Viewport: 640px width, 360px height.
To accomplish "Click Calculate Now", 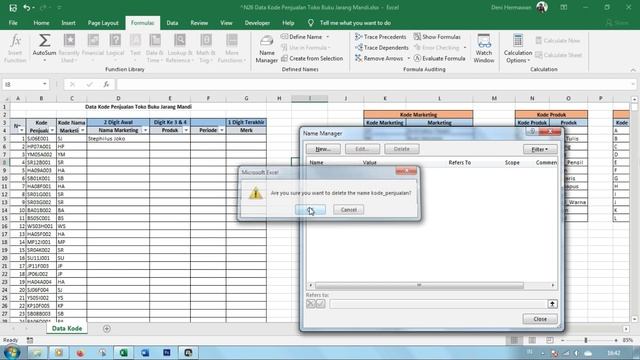I will [558, 40].
